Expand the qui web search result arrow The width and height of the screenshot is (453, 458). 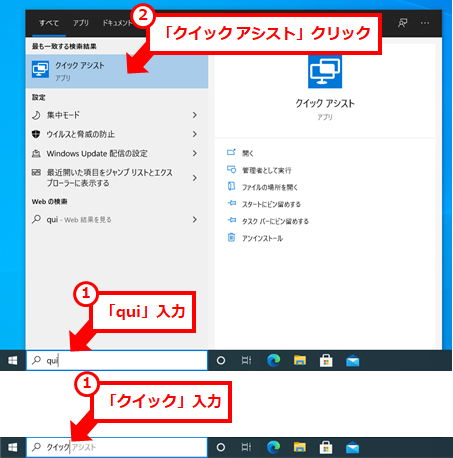(x=195, y=219)
